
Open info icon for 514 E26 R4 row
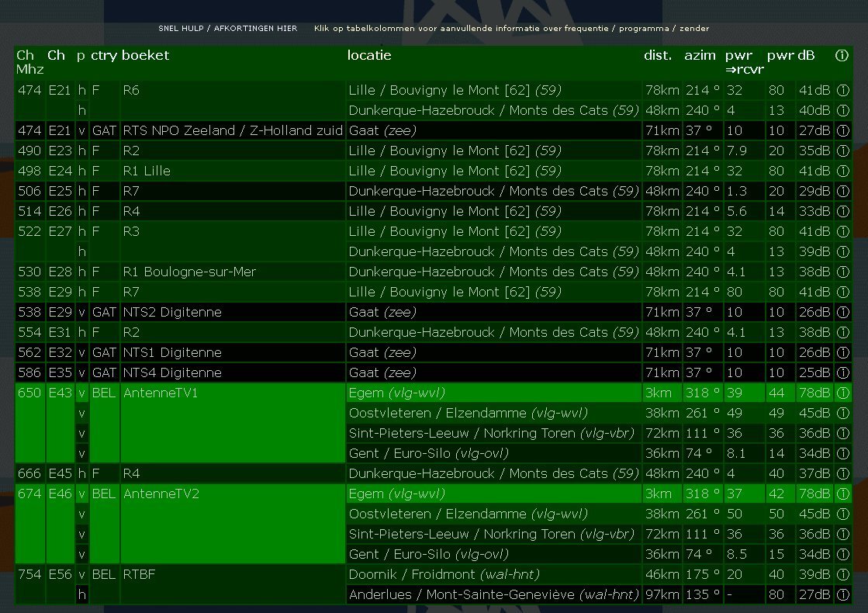(x=842, y=212)
